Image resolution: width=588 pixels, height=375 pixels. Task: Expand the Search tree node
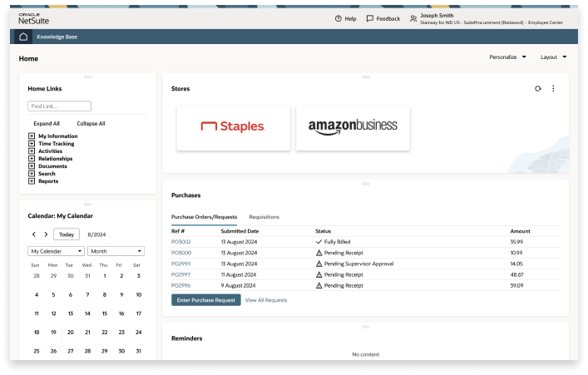pos(32,173)
